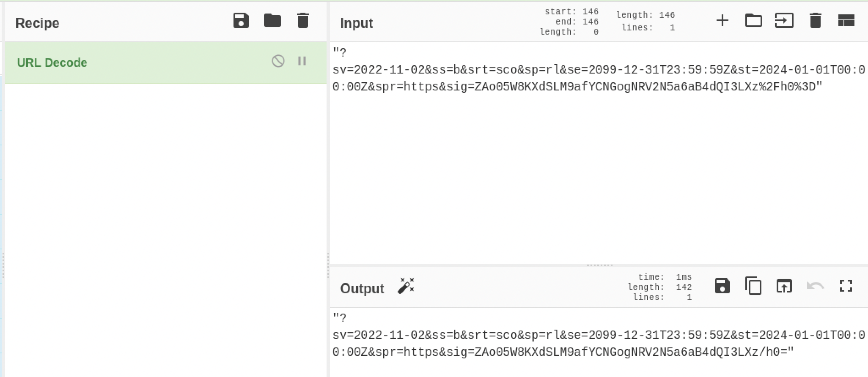Grab the input/output pane splitter handle

coord(599,265)
